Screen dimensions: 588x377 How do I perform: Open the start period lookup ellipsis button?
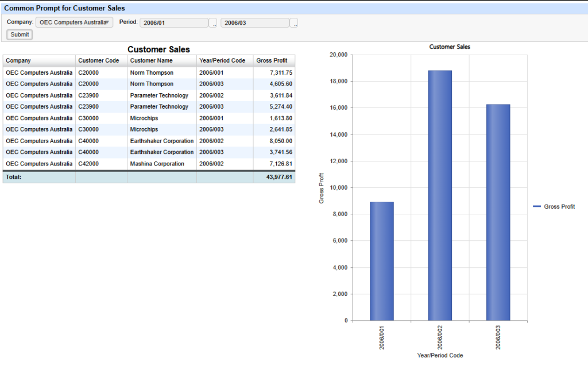tap(213, 23)
